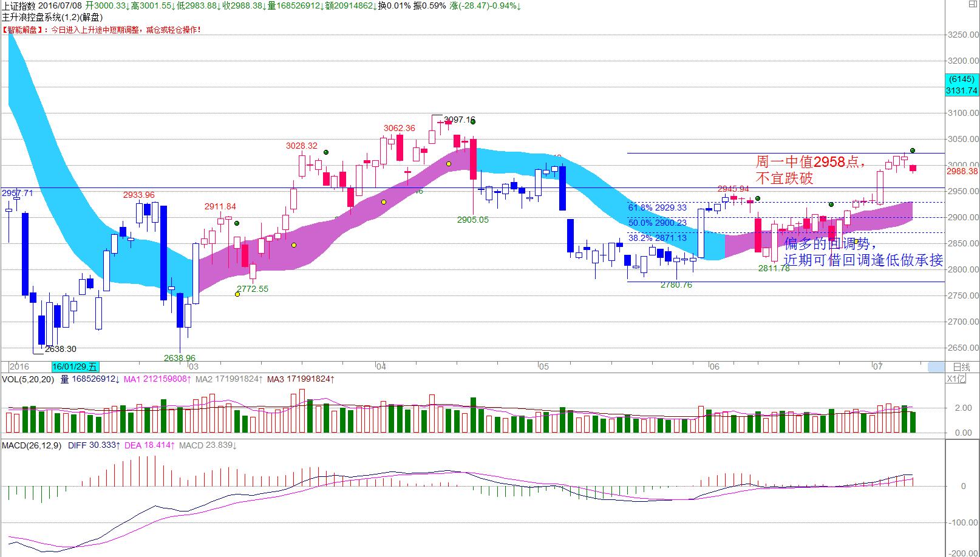Screen dimensions: 980x557
Task: Click the 2638.96 low price label
Action: coord(180,358)
